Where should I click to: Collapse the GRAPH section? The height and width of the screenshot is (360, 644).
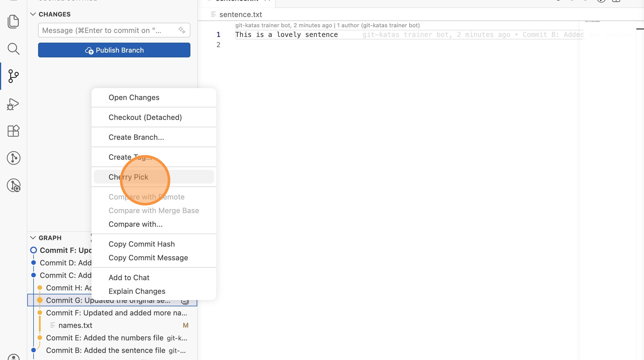click(33, 238)
